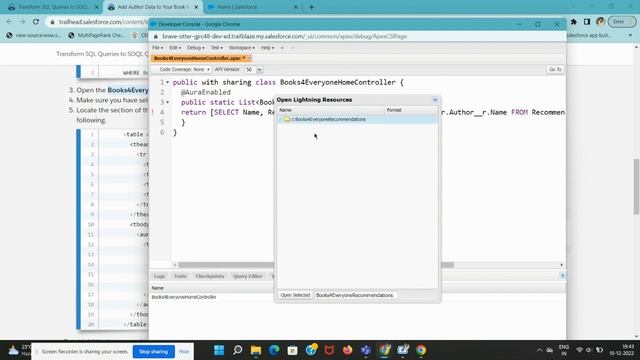Screen dimensions: 640x360
Task: Click the Error button in Chrome toolbar
Action: [x=622, y=22]
